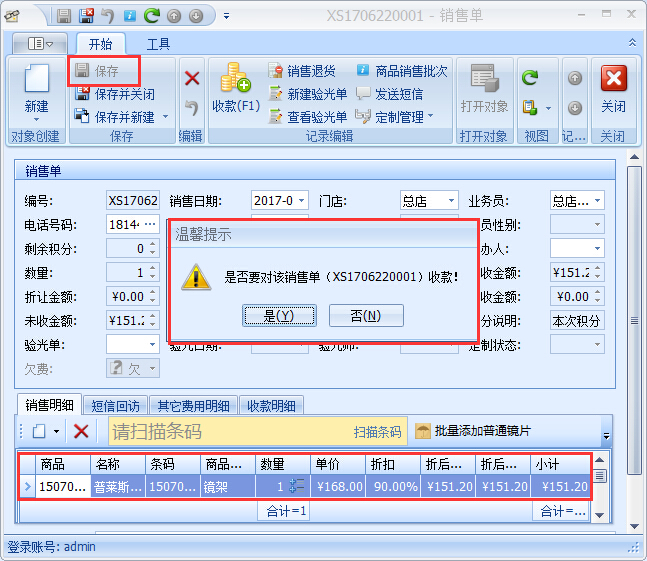
Task: Click 发送短信 send SMS icon
Action: (364, 94)
